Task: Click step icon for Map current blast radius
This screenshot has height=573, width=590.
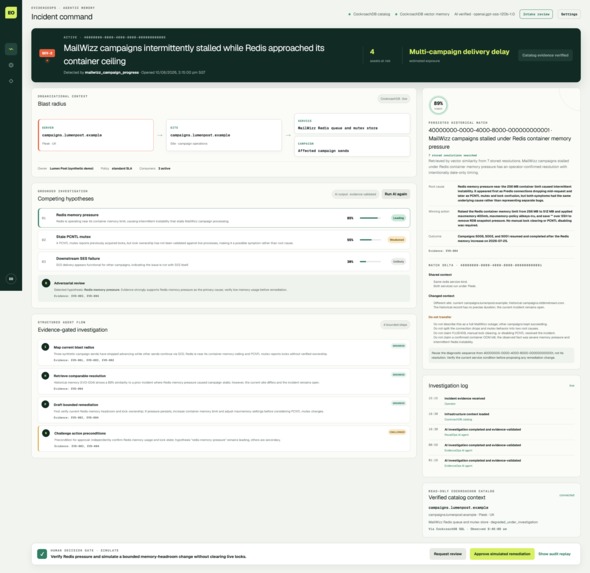Action: pyautogui.click(x=45, y=347)
